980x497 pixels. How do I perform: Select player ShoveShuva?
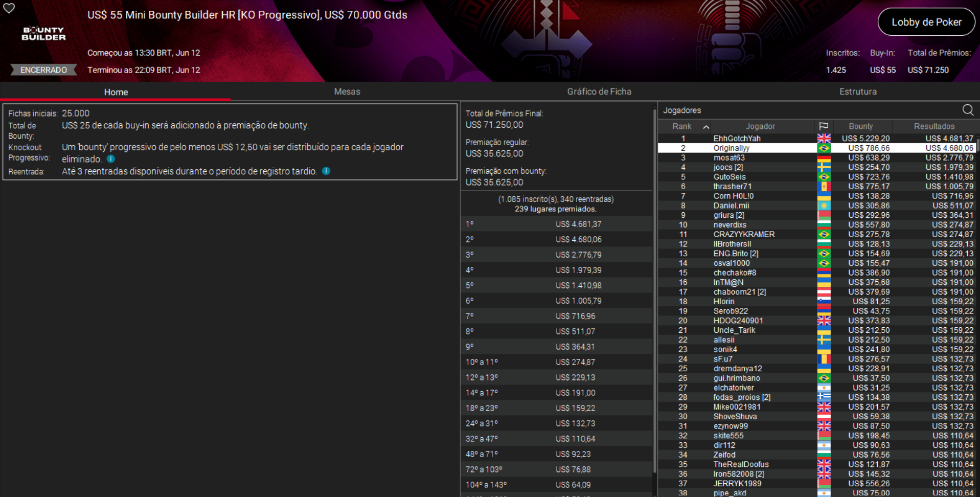coord(735,417)
